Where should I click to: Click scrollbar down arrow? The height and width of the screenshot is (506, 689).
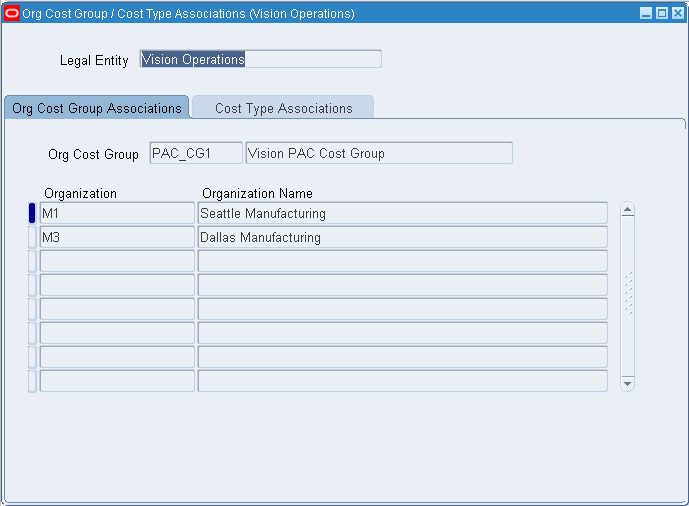pos(627,384)
